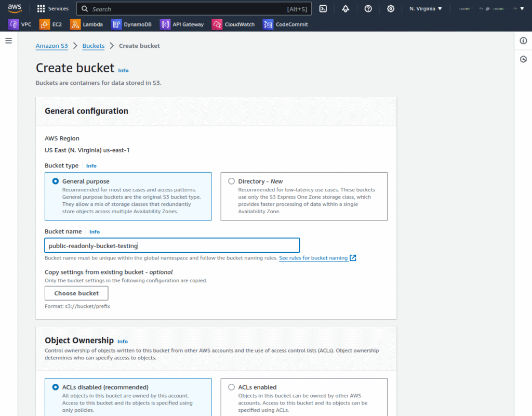
Task: Open the Lambda shortcut label
Action: (x=92, y=24)
